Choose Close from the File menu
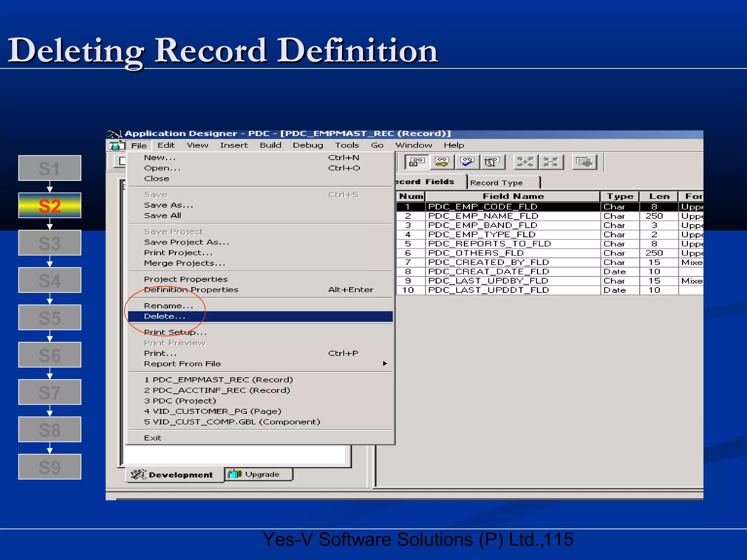 coord(260,179)
